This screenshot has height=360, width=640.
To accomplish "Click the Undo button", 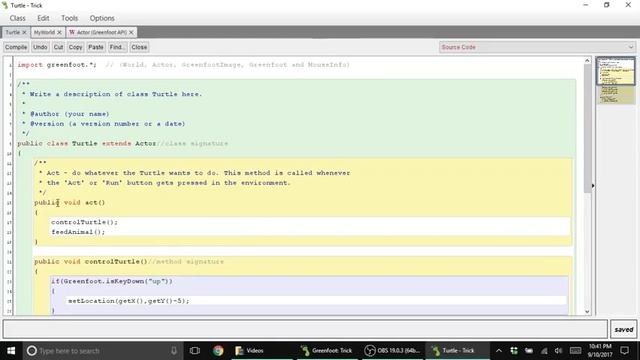I will tap(40, 47).
